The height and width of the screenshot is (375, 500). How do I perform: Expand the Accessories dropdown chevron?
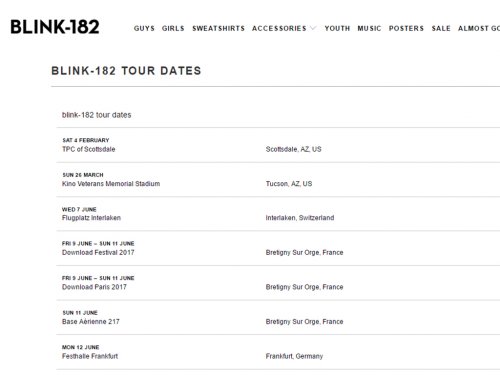click(x=313, y=28)
